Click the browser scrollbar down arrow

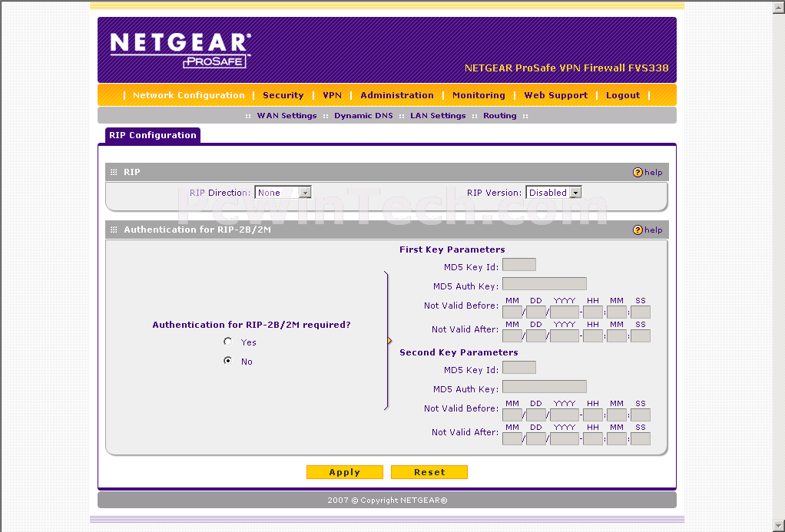click(779, 526)
